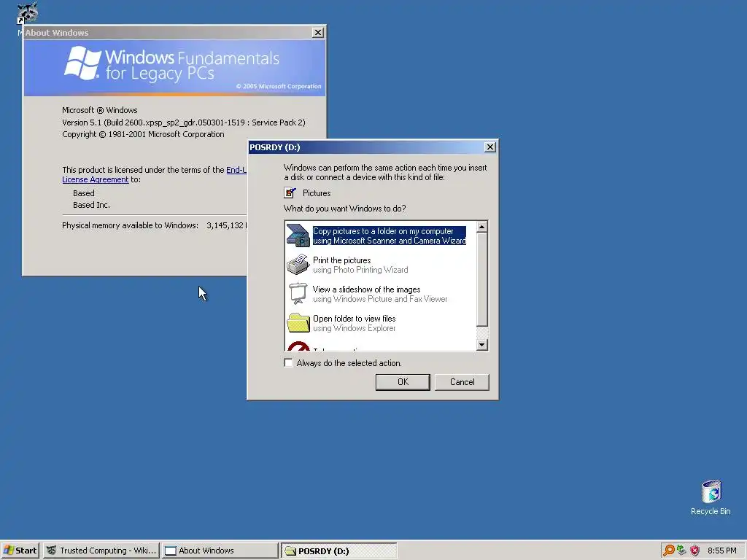747x560 pixels.
Task: Click the raccoon desktop shortcut icon
Action: click(27, 13)
